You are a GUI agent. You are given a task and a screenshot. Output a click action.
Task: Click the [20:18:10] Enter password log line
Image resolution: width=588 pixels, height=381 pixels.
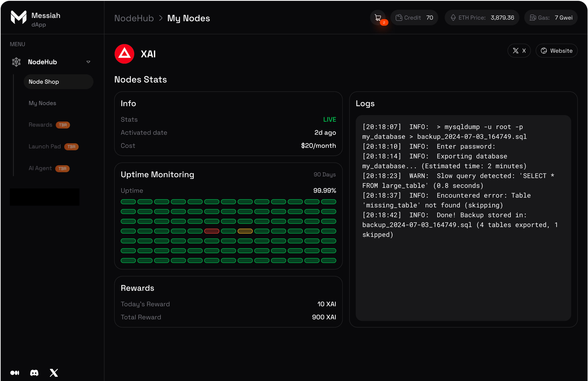429,146
